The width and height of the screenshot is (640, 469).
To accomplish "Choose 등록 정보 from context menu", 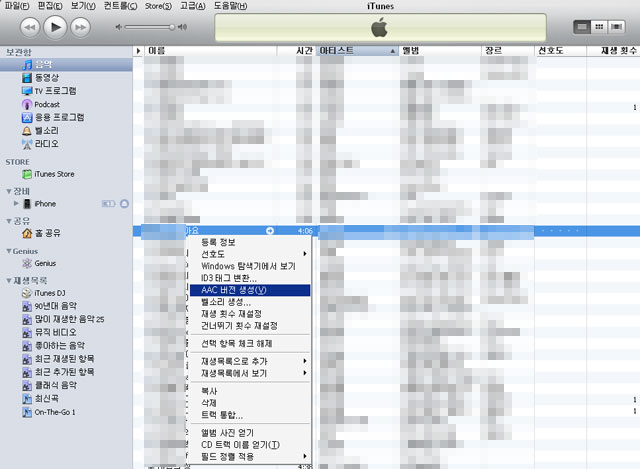I will [x=250, y=242].
